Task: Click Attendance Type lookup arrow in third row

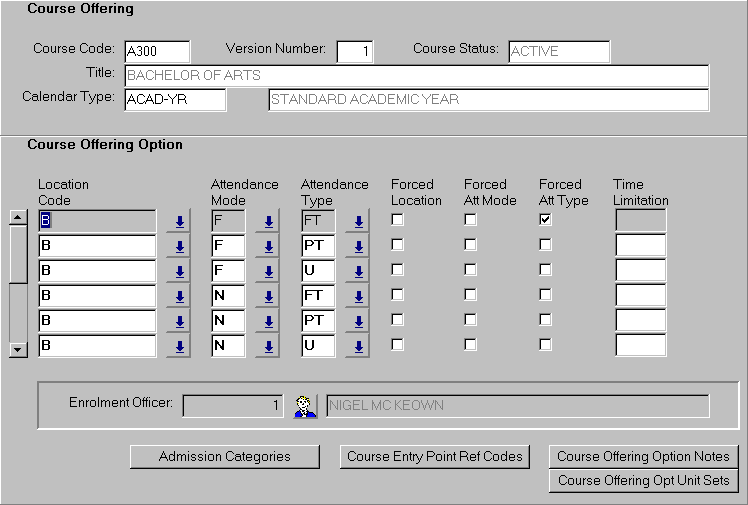Action: [x=357, y=271]
